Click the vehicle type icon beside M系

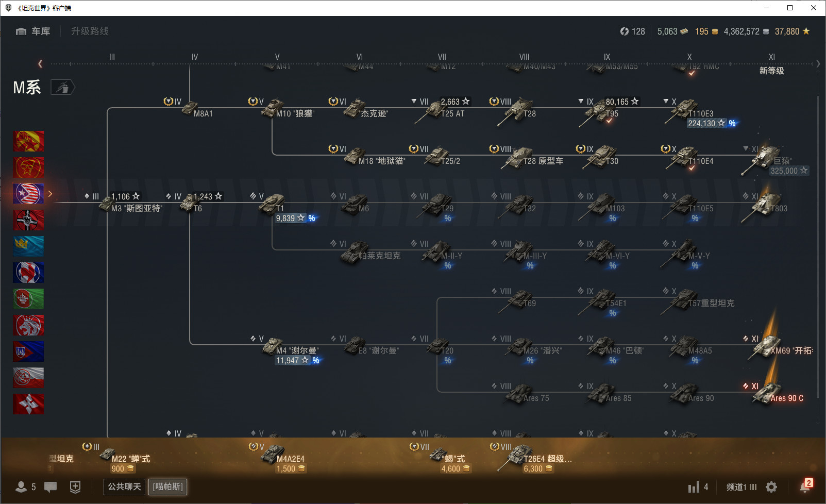tap(62, 88)
